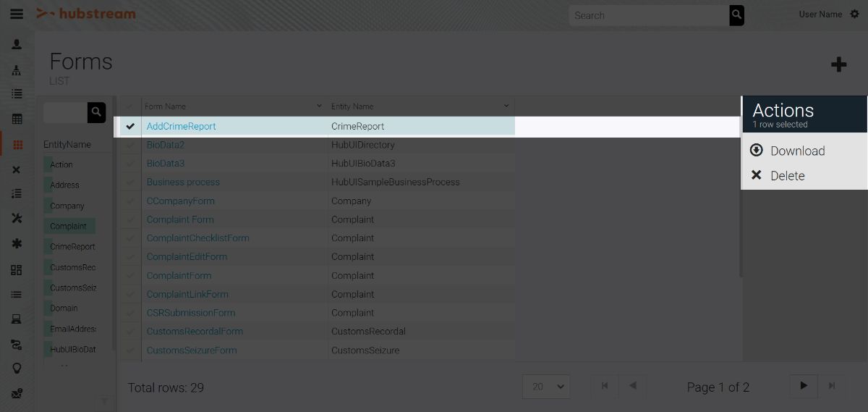Click the lightbulb icon in sidebar

coord(17,368)
